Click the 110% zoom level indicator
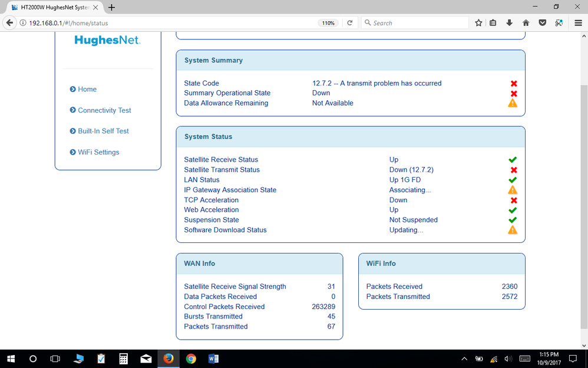This screenshot has height=368, width=588. 328,23
